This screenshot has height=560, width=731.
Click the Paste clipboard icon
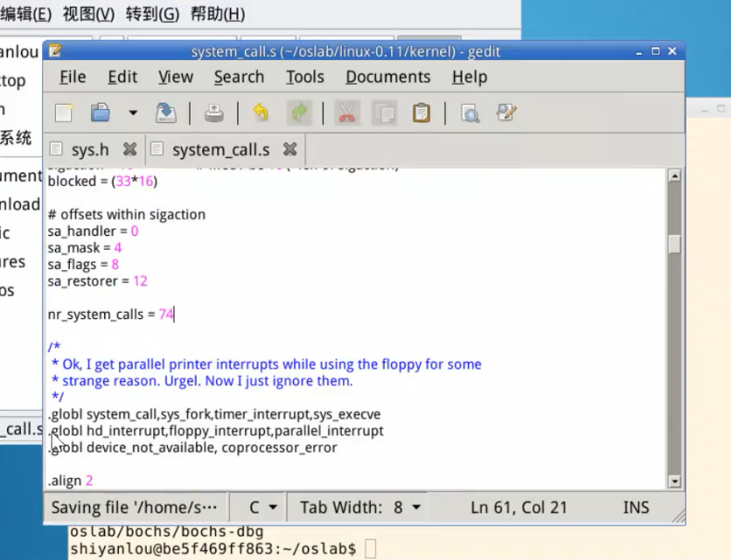point(421,113)
